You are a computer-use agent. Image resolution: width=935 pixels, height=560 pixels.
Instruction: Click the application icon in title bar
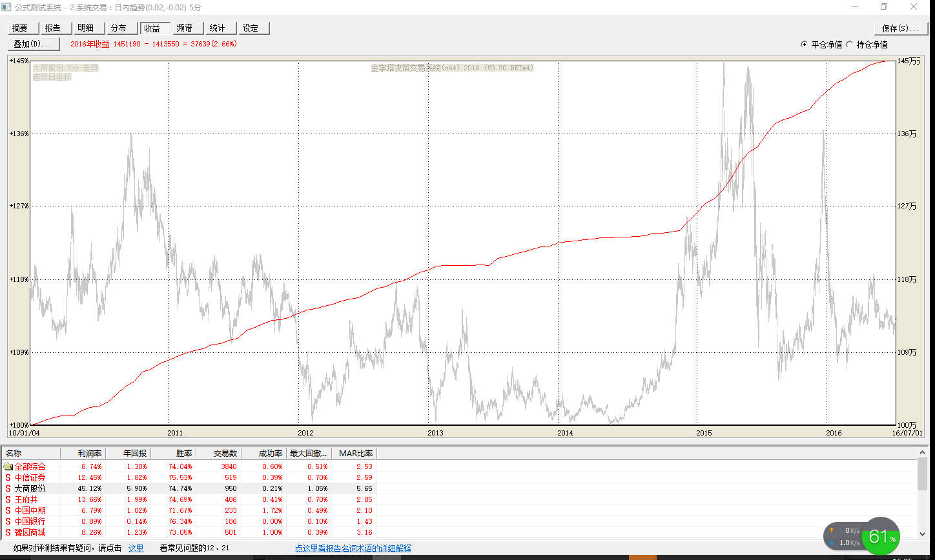coord(6,7)
